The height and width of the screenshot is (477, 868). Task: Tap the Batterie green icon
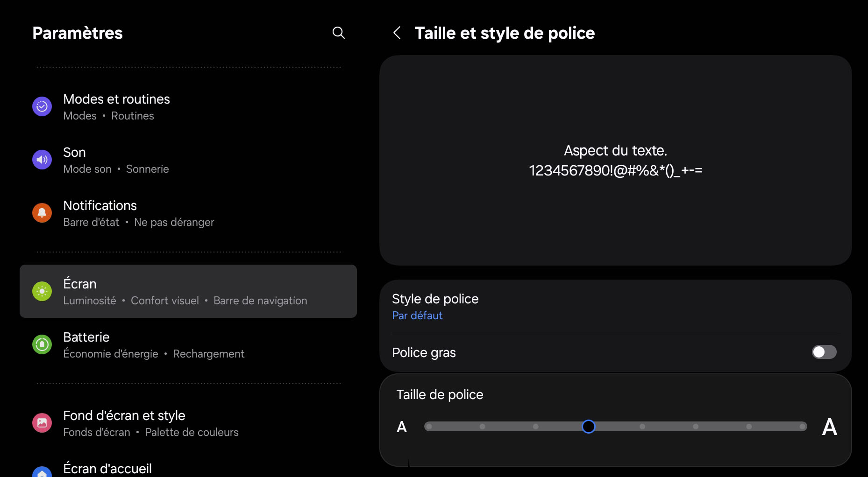pyautogui.click(x=42, y=344)
